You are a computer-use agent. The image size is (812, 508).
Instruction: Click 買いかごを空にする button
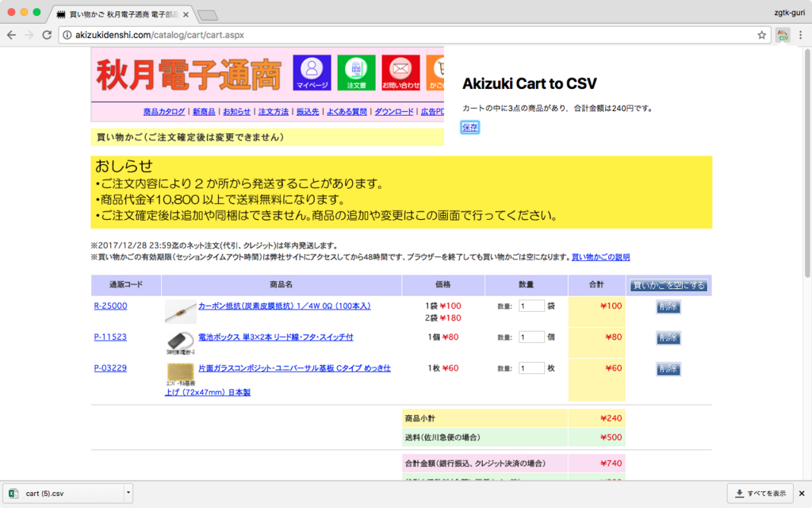coord(668,286)
